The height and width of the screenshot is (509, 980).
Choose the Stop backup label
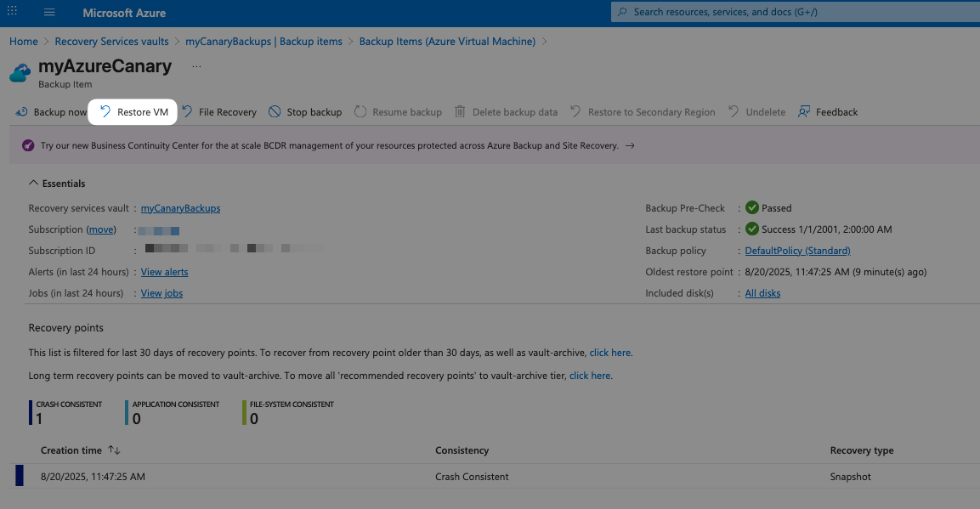tap(314, 112)
